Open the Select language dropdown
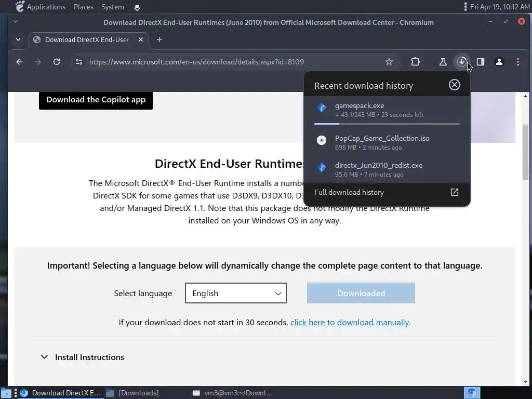Screen dimensions: 532x399 coord(236,293)
